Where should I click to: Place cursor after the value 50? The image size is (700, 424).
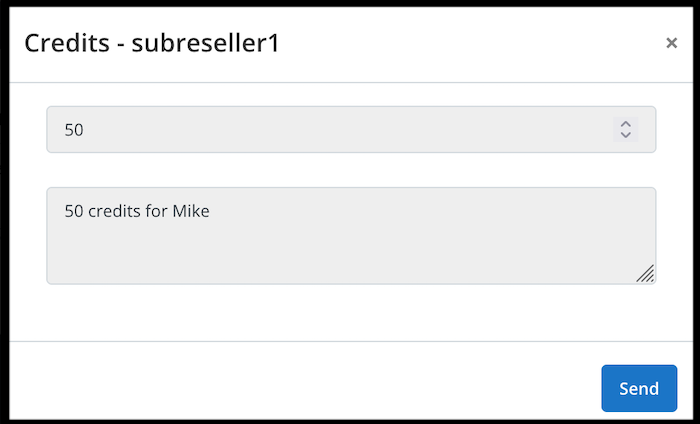click(x=86, y=129)
